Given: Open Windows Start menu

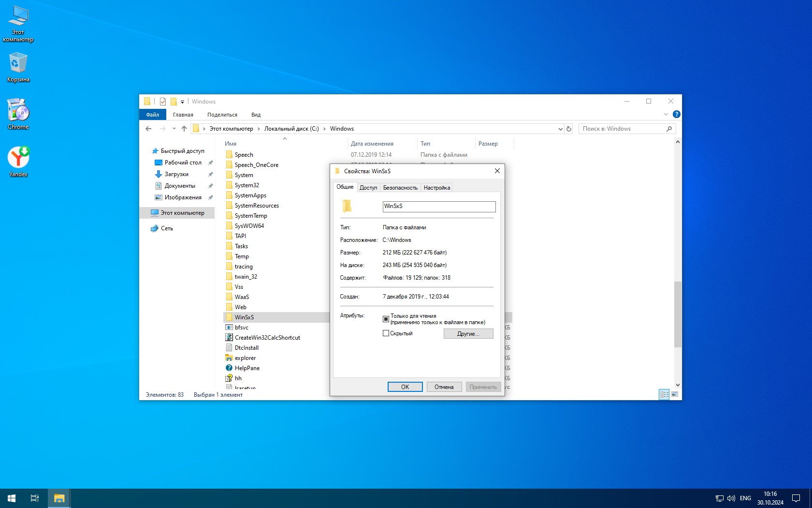Looking at the screenshot, I should pos(12,498).
